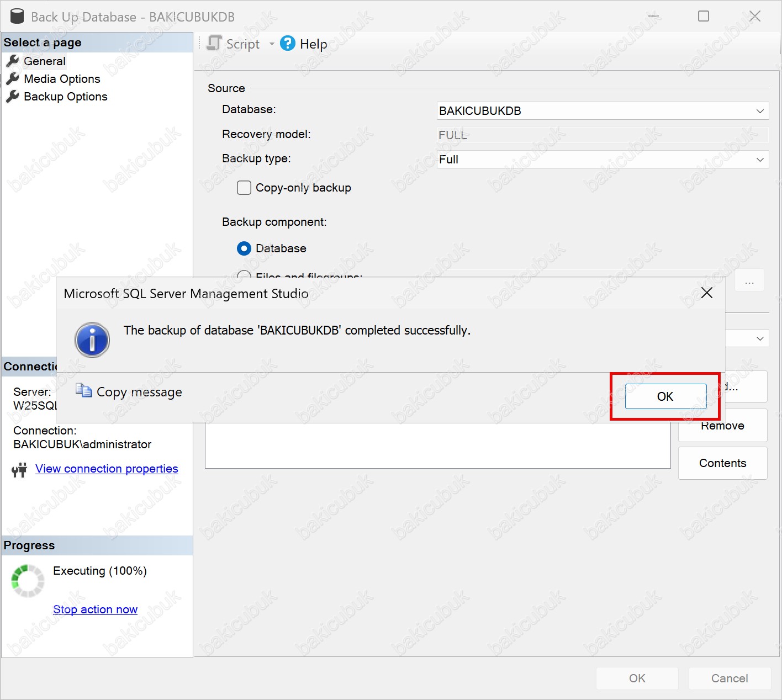Enable the Copy-only backup checkbox
782x700 pixels.
click(244, 188)
